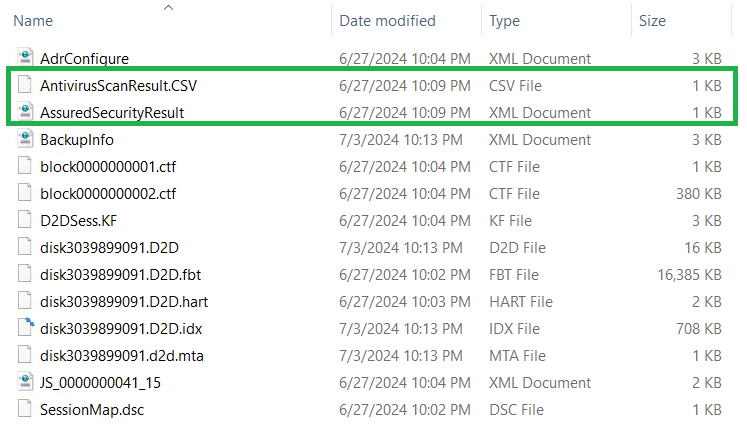Click the block0000000001.ctf file icon
The height and width of the screenshot is (440, 747).
coord(24,167)
